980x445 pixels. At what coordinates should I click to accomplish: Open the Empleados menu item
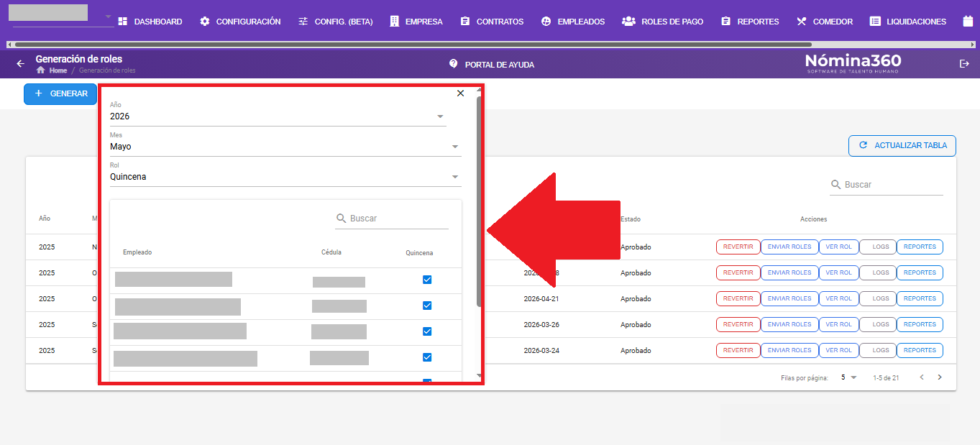(573, 22)
